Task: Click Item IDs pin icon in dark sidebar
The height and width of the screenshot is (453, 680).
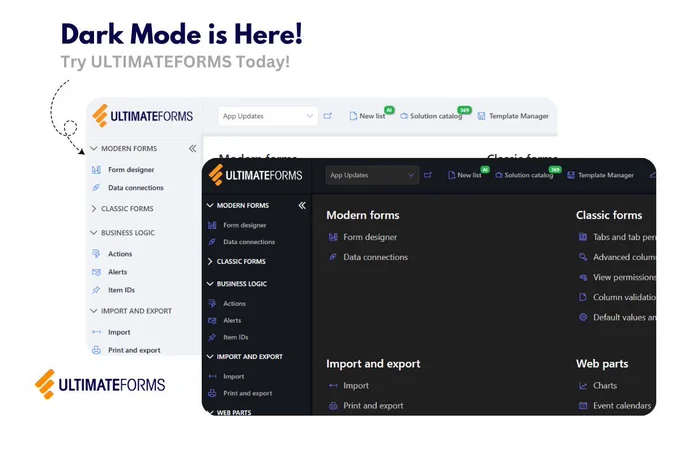Action: [212, 337]
